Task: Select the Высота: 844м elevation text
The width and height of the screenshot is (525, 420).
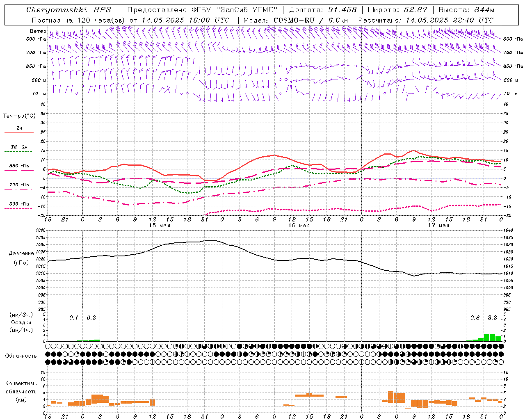Action: 467,10
